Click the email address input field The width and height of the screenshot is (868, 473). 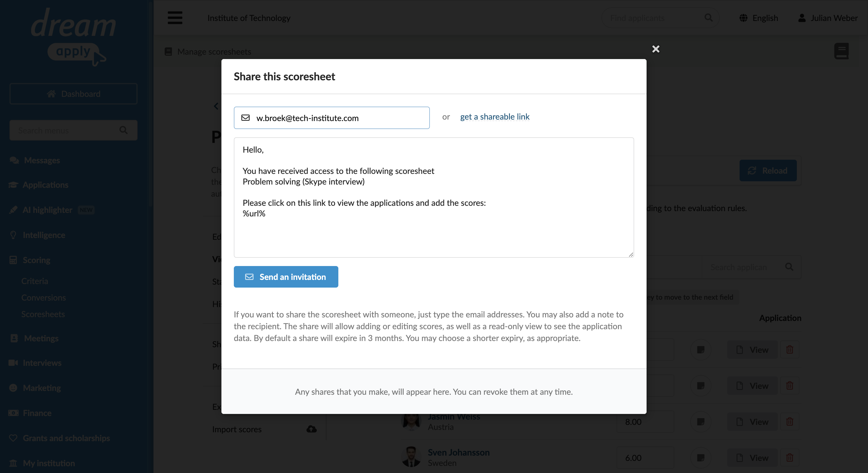coord(332,118)
